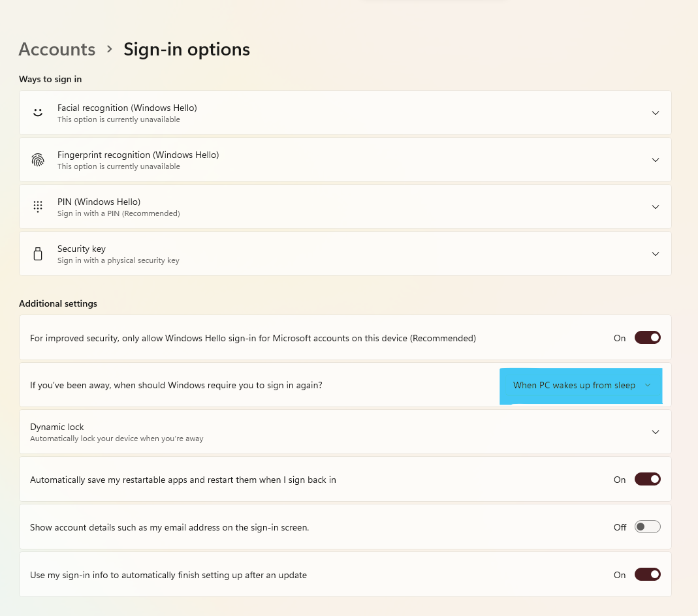The width and height of the screenshot is (698, 616).
Task: Click the Fingerprint recognition (Windows Hello) label
Action: tap(138, 155)
